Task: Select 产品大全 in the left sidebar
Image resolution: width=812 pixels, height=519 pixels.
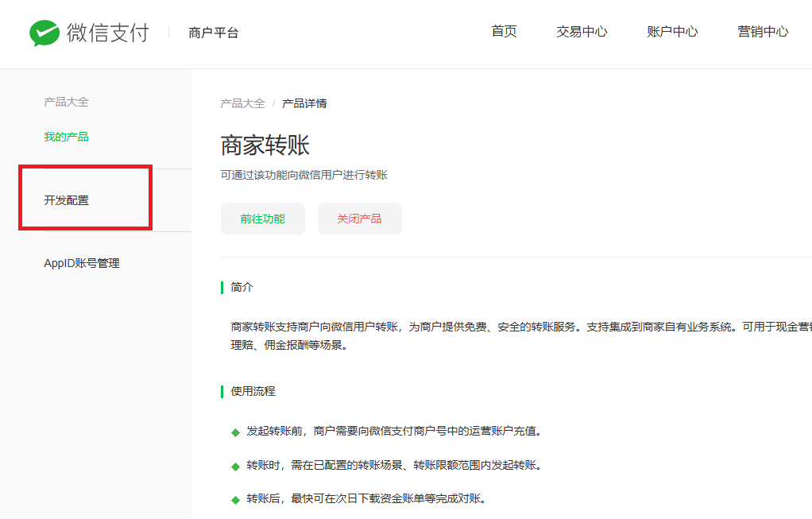Action: click(x=66, y=102)
